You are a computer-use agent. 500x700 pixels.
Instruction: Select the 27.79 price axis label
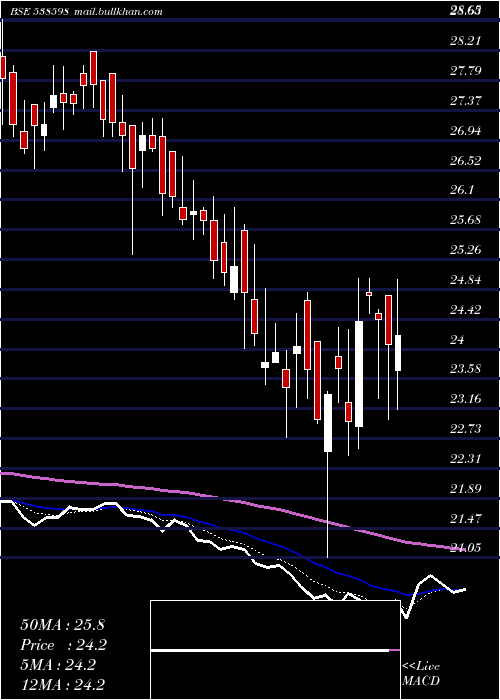pos(465,71)
